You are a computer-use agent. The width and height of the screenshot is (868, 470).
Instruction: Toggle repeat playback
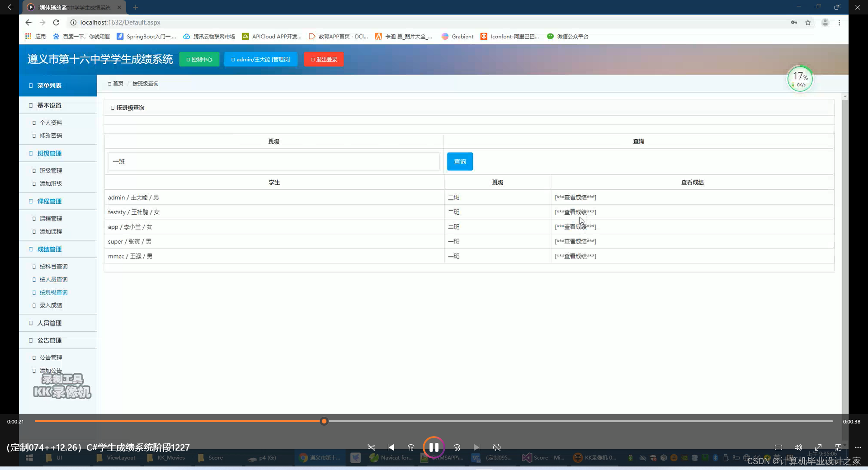497,447
